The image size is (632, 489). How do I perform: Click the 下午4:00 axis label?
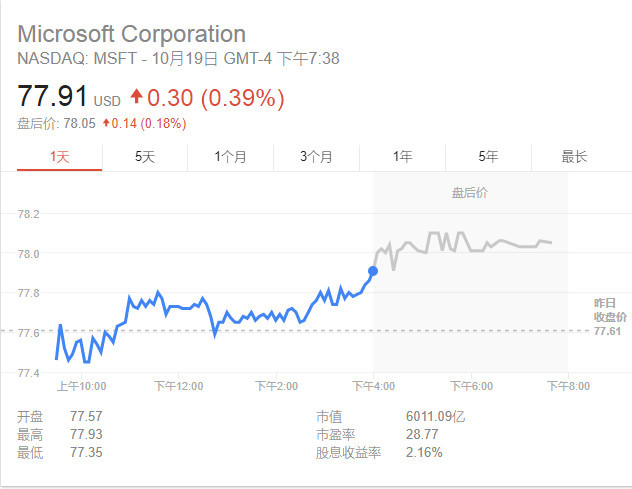click(x=373, y=386)
